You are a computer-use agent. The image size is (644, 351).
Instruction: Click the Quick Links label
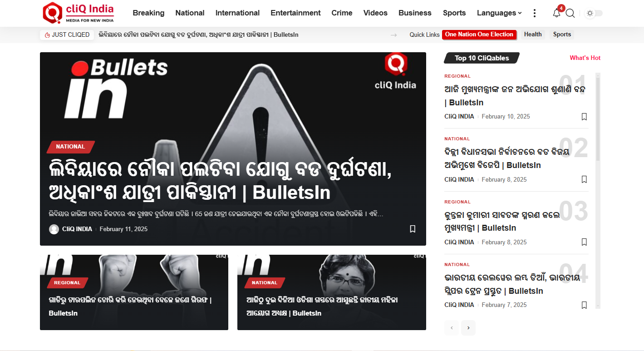[x=424, y=35]
